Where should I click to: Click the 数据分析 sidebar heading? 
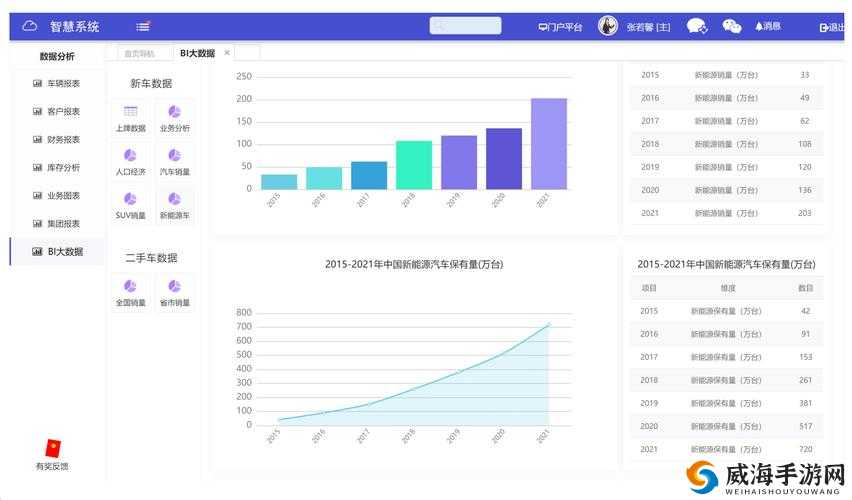click(x=57, y=56)
